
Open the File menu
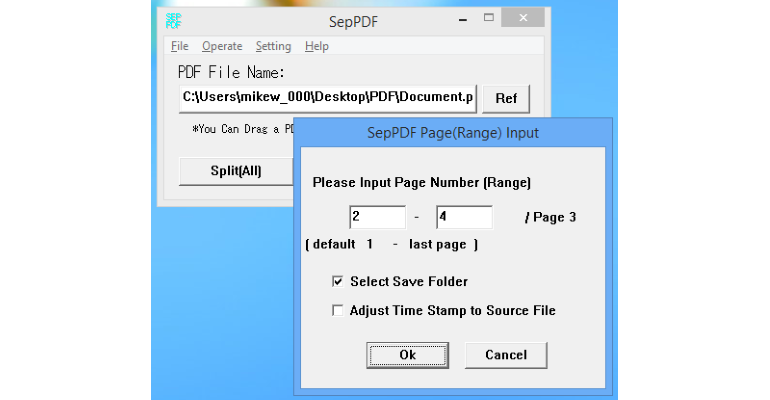[180, 46]
